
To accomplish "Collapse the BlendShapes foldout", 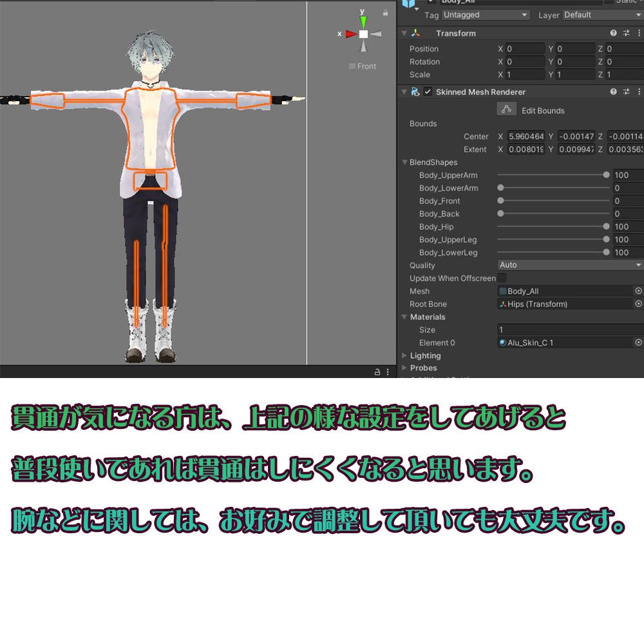I will [404, 162].
